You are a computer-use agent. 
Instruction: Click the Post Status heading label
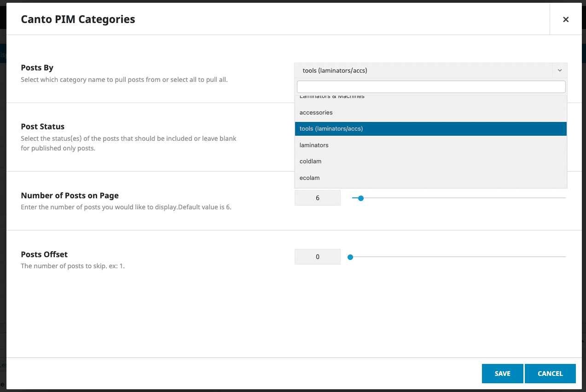pos(43,127)
